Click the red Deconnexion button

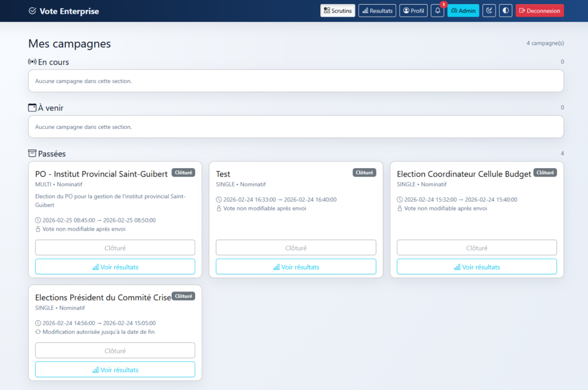pos(539,11)
